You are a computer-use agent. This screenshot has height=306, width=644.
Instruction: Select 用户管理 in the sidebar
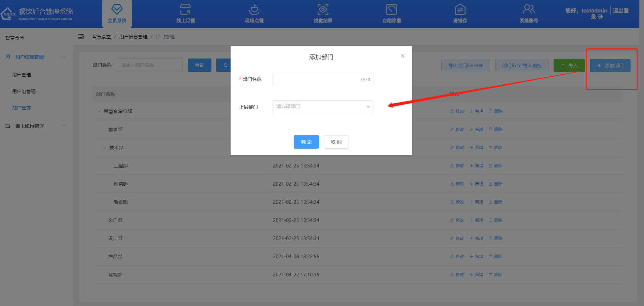click(22, 75)
